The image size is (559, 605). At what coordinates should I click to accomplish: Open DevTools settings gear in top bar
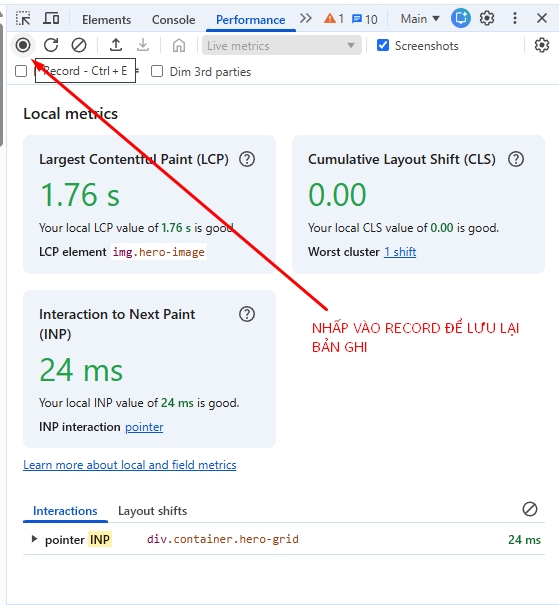pyautogui.click(x=487, y=18)
